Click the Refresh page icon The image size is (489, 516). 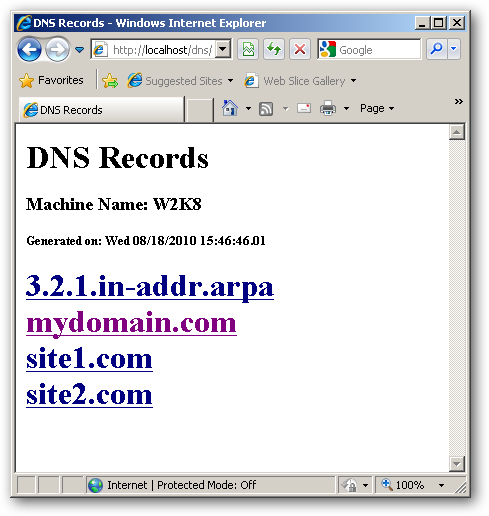tap(274, 50)
